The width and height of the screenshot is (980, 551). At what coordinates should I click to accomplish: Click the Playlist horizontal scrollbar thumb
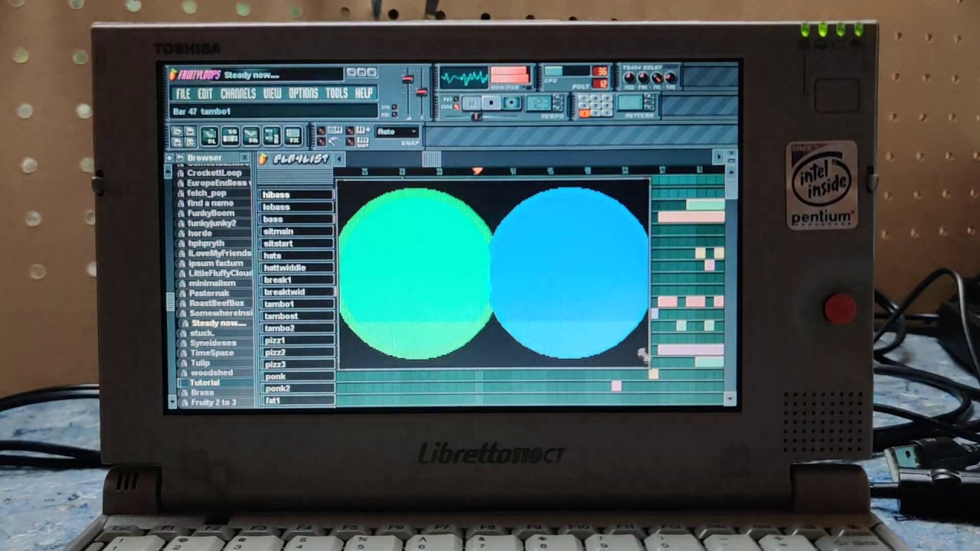pos(431,159)
